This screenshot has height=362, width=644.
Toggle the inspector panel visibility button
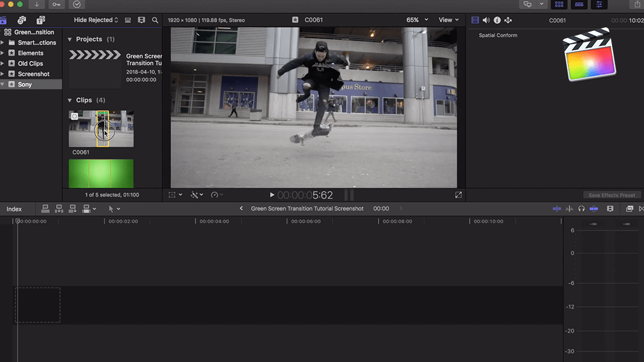(599, 5)
